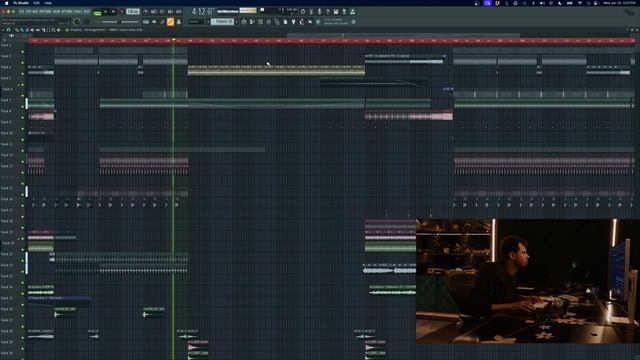This screenshot has height=360, width=640.
Task: Mute Track 6 using its green dot
Action: [x=22, y=96]
